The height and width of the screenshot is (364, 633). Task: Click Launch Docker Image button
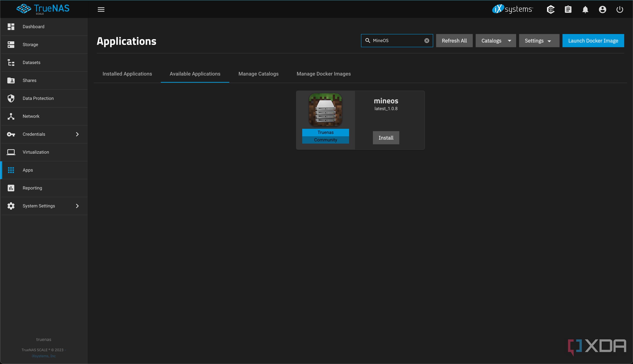(593, 41)
